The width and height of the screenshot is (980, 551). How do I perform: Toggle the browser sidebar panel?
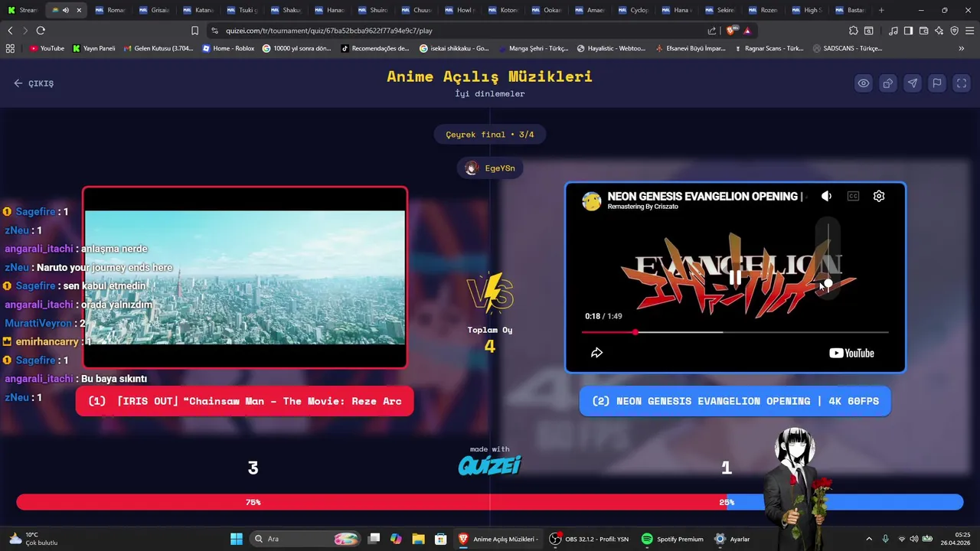tap(908, 31)
